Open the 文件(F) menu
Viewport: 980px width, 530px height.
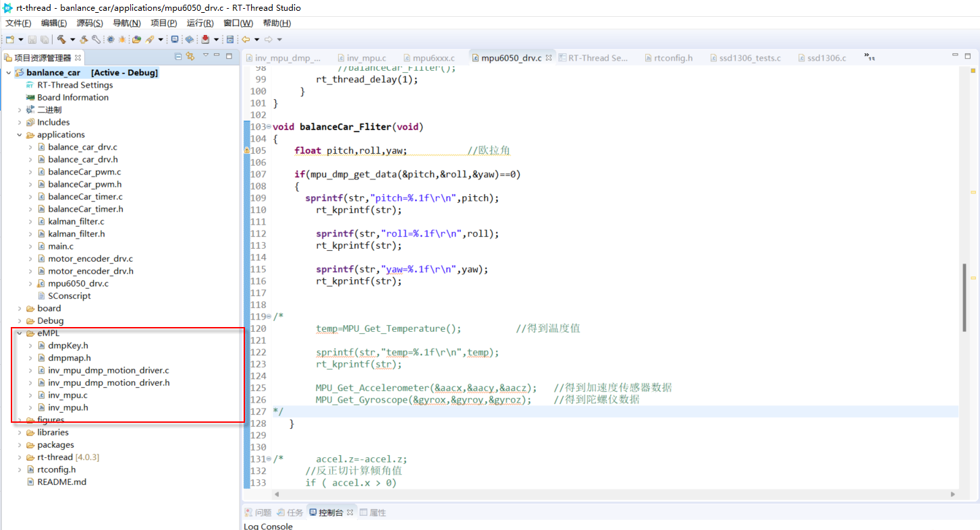point(18,23)
